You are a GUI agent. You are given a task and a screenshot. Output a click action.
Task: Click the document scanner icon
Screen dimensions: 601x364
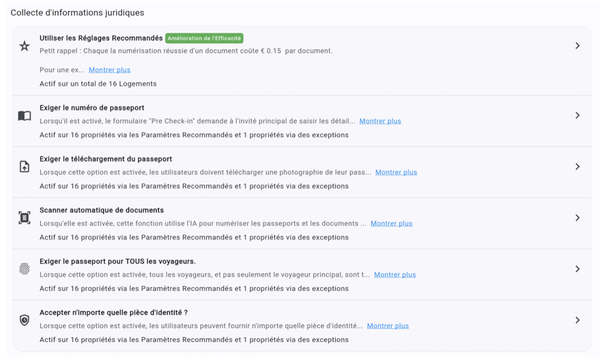click(25, 218)
